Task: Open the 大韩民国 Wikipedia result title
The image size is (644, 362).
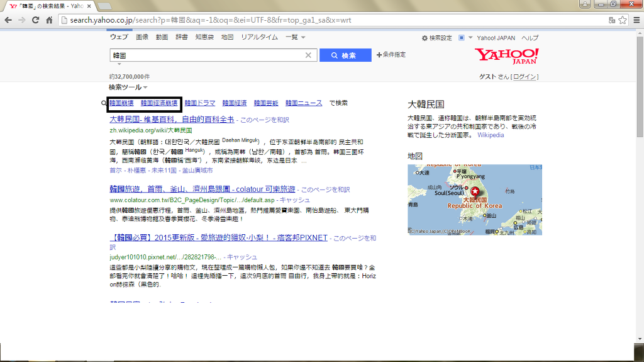Action: [x=172, y=119]
